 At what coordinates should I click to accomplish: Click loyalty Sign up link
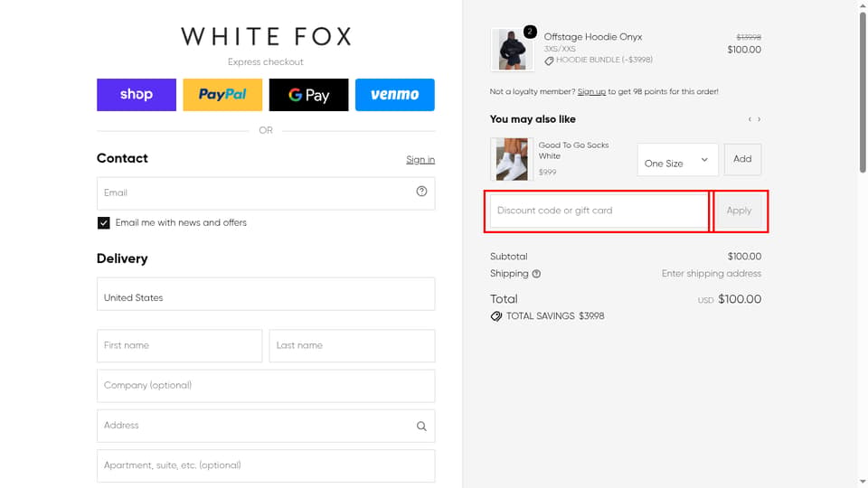pyautogui.click(x=591, y=92)
